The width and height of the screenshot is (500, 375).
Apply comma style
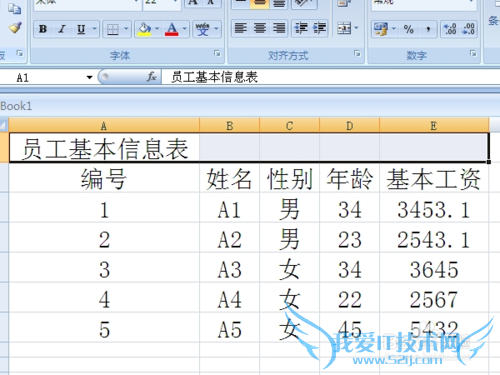[x=428, y=29]
